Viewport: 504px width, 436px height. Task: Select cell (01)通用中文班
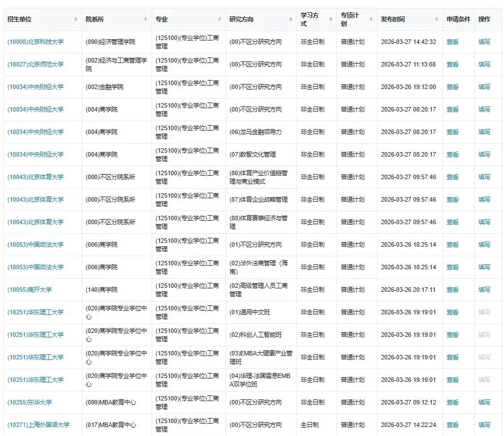click(250, 312)
